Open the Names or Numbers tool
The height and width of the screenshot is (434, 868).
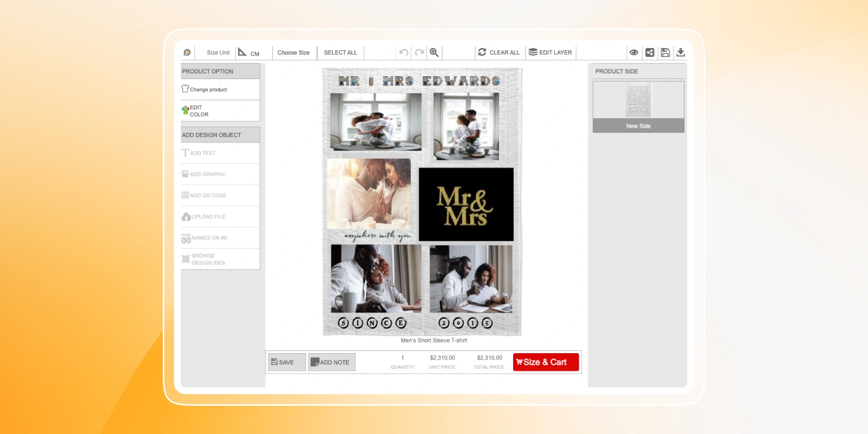(205, 238)
